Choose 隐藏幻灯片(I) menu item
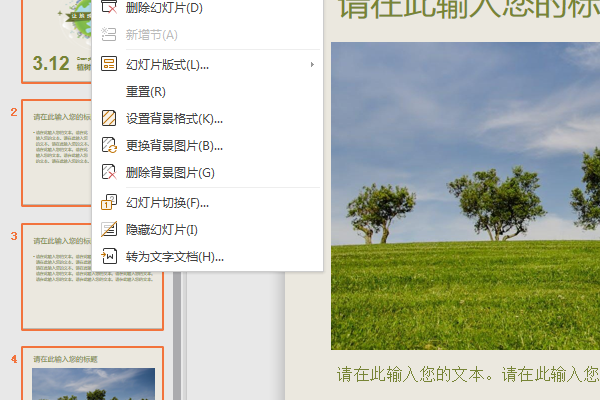Image resolution: width=600 pixels, height=400 pixels. coord(207,230)
